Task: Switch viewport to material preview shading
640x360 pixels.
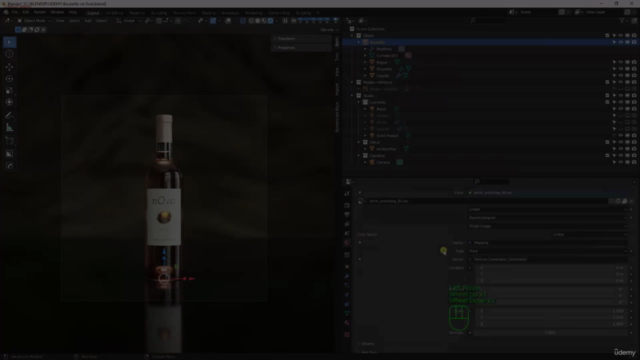Action: click(x=264, y=21)
